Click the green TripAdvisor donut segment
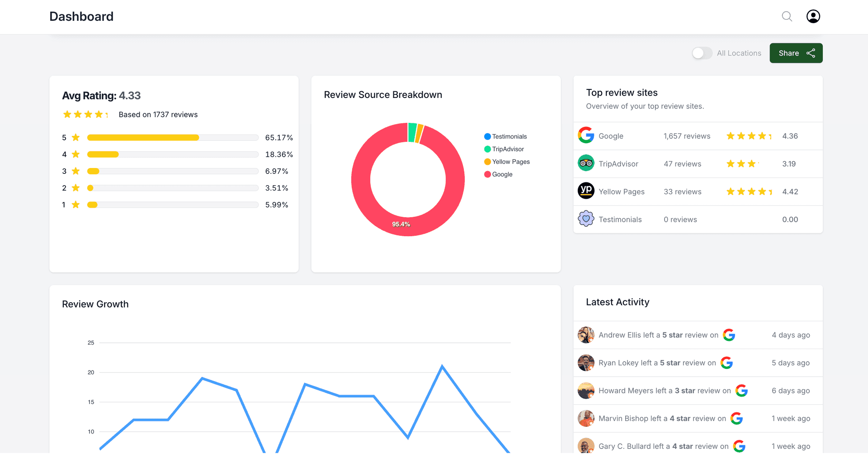This screenshot has width=868, height=462. tap(412, 132)
